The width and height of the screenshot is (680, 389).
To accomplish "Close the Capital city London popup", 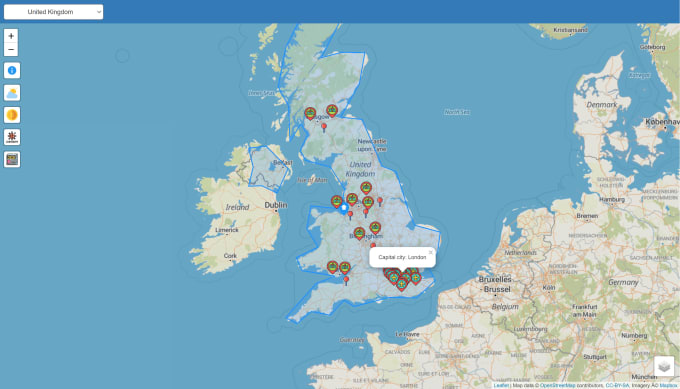I will pyautogui.click(x=431, y=252).
